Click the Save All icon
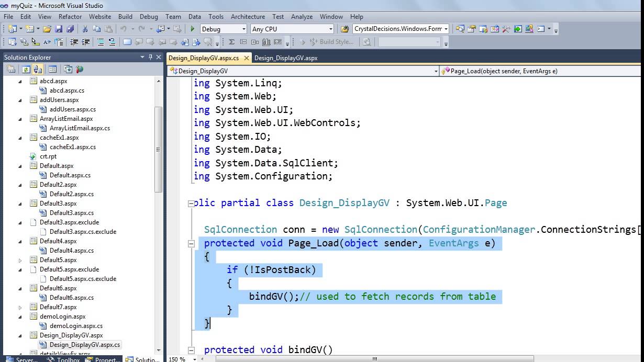The width and height of the screenshot is (644, 362). [x=70, y=29]
